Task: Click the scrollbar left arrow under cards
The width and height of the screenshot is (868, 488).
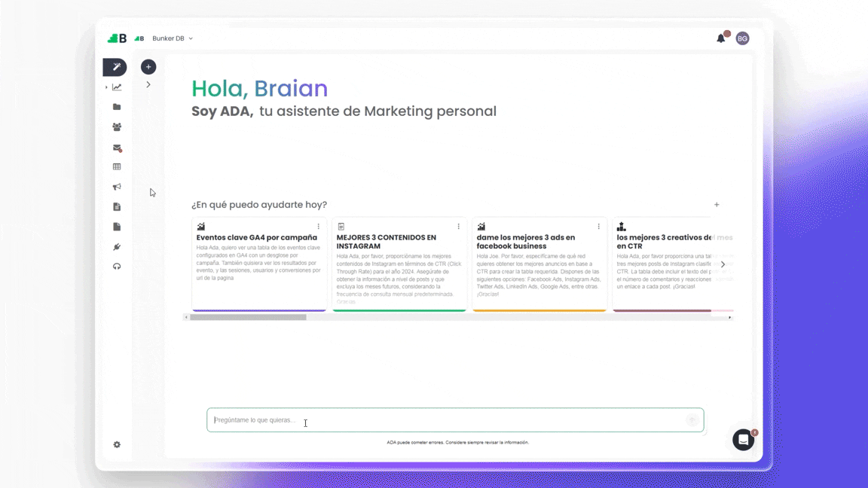Action: [186, 318]
